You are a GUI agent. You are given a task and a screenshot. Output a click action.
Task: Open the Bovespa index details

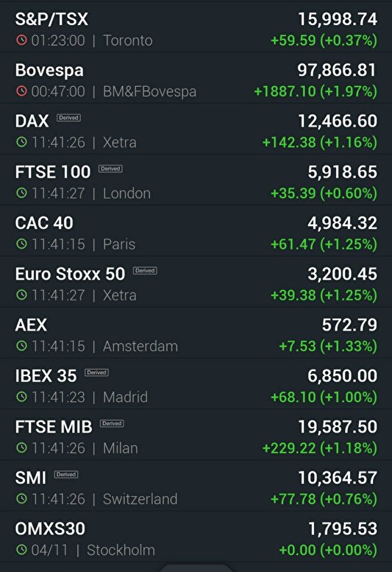pos(196,78)
